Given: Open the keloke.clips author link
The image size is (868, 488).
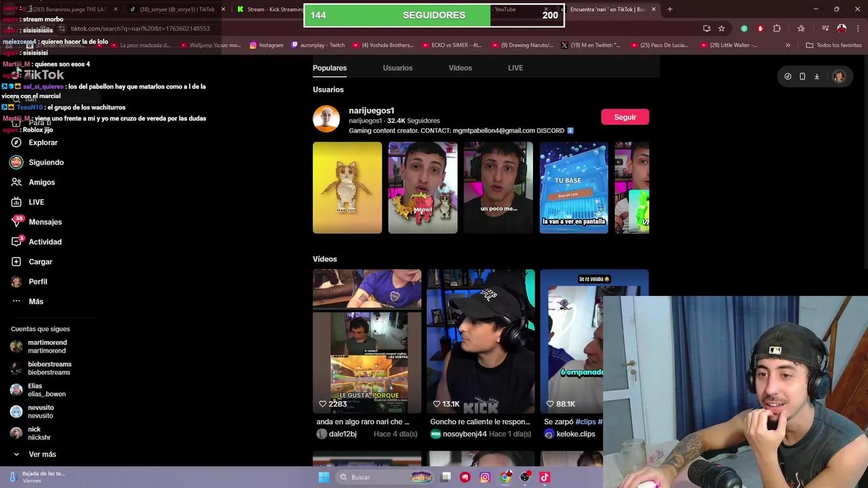Looking at the screenshot, I should [570, 434].
